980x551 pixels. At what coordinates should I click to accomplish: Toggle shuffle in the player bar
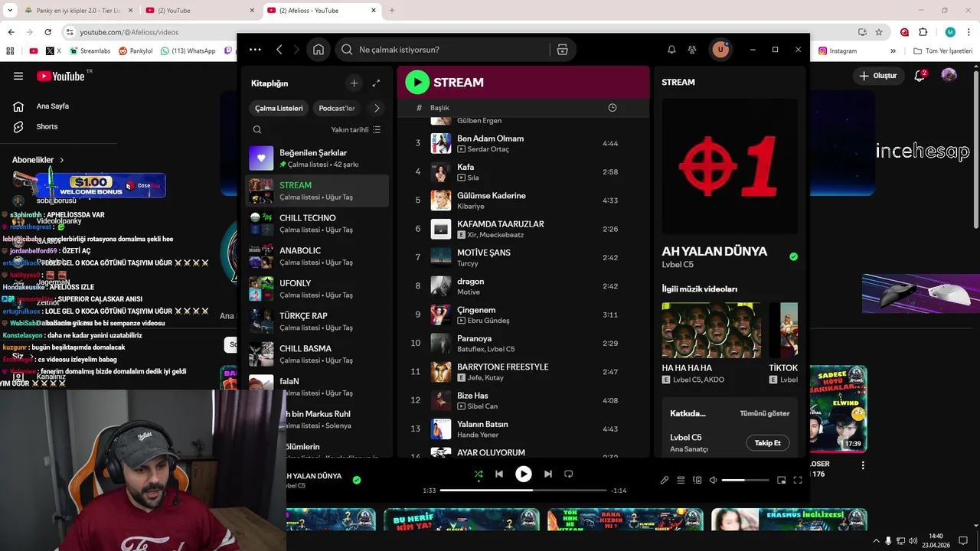[479, 474]
